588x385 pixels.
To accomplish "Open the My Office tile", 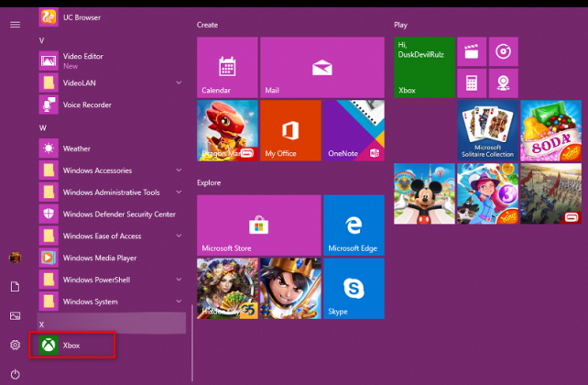I will click(x=290, y=130).
